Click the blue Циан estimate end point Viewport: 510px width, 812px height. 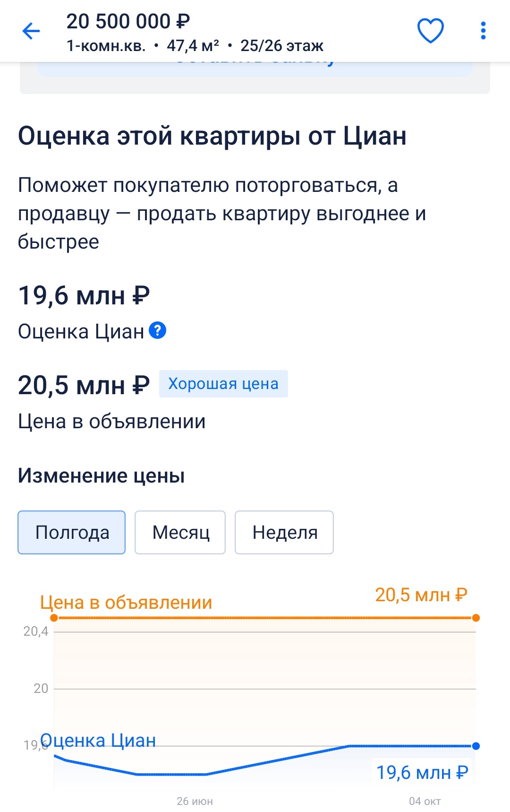[476, 746]
